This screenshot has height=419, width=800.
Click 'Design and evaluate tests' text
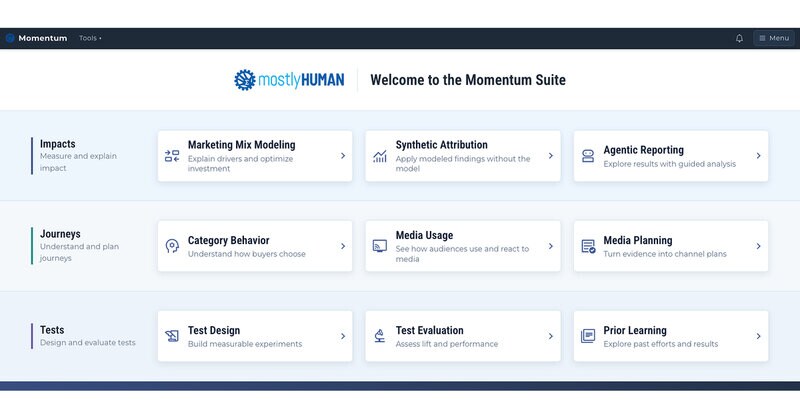88,342
